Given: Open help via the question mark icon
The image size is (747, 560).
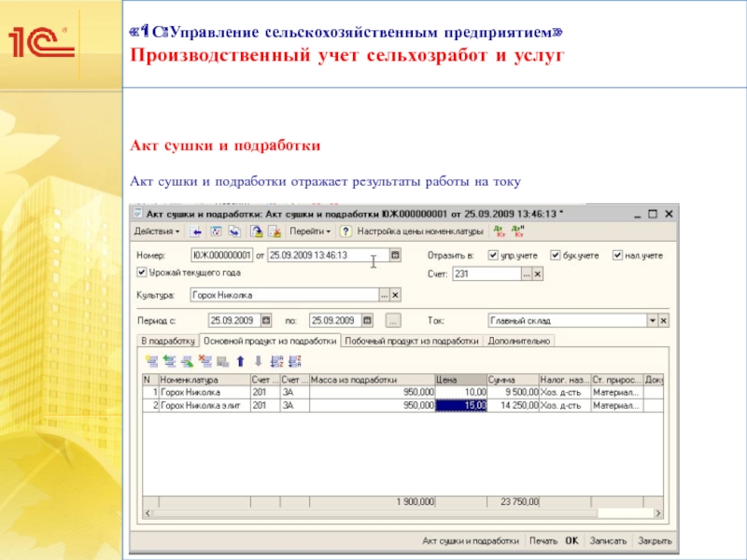Looking at the screenshot, I should click(345, 231).
